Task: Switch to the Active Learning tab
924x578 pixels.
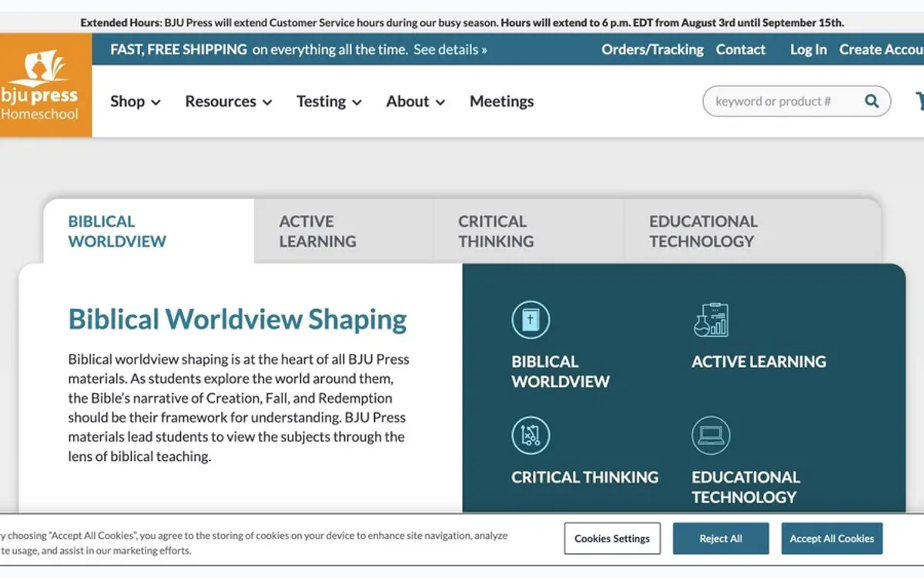Action: click(343, 231)
